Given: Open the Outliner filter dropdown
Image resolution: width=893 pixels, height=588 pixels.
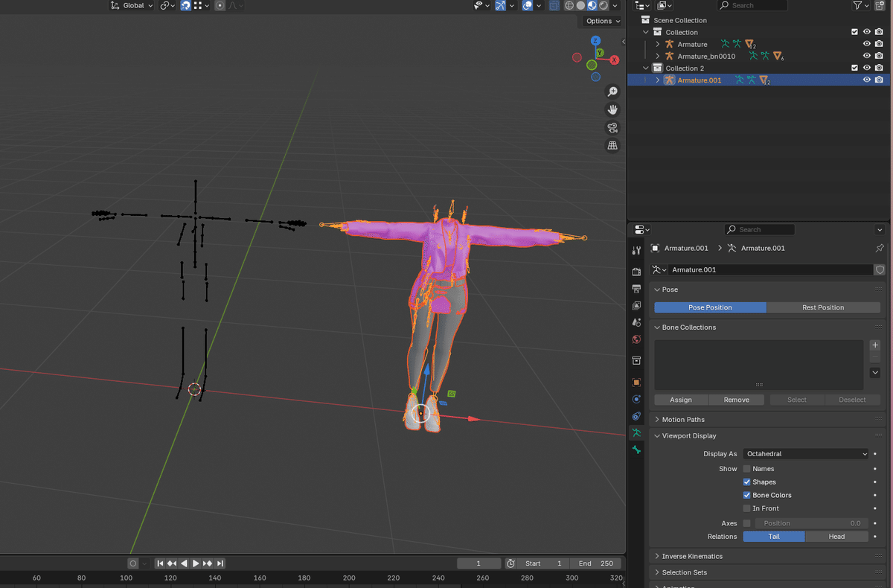Looking at the screenshot, I should (x=861, y=5).
